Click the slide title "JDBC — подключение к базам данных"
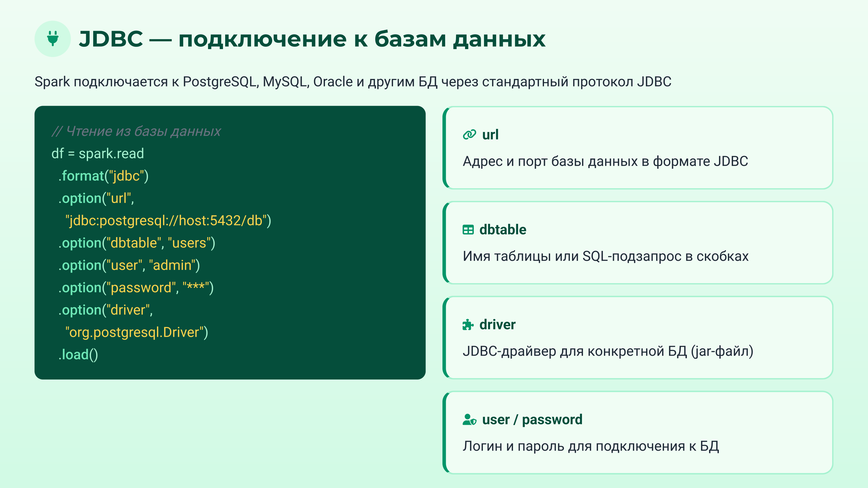Screen dimensions: 868x488 click(312, 39)
